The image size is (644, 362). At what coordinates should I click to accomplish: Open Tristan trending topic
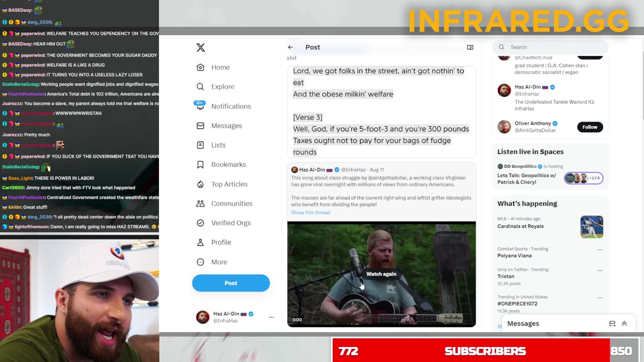(506, 277)
